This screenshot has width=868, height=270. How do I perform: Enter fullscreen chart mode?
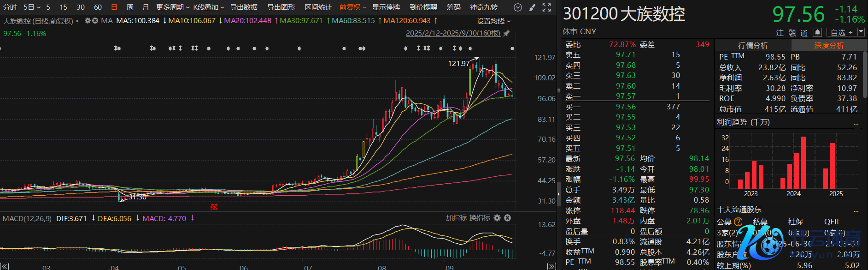[546, 7]
